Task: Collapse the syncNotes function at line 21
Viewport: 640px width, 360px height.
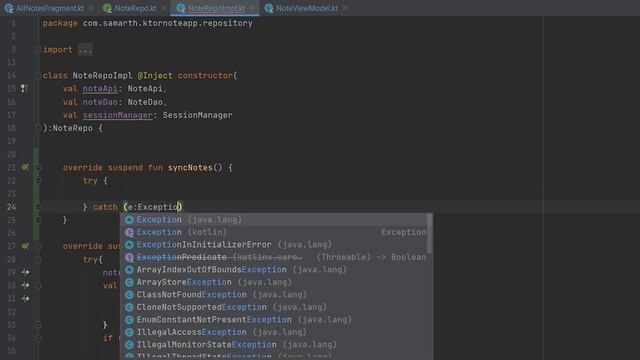Action: [x=38, y=167]
